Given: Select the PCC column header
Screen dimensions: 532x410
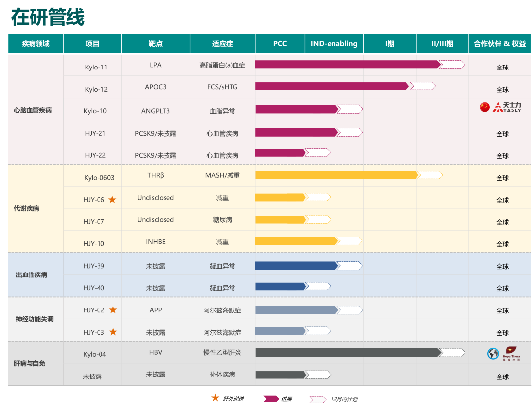Looking at the screenshot, I should coord(280,44).
